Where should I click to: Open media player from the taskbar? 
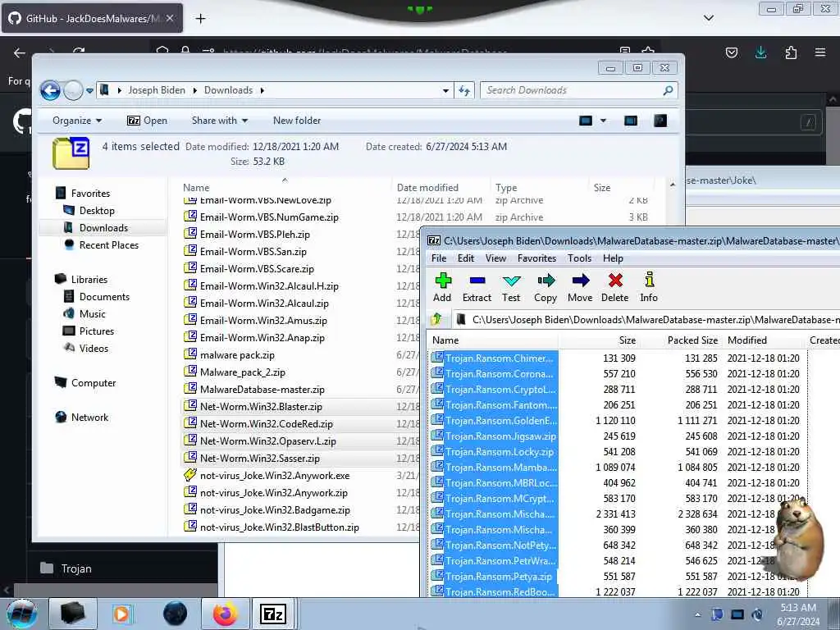click(121, 614)
